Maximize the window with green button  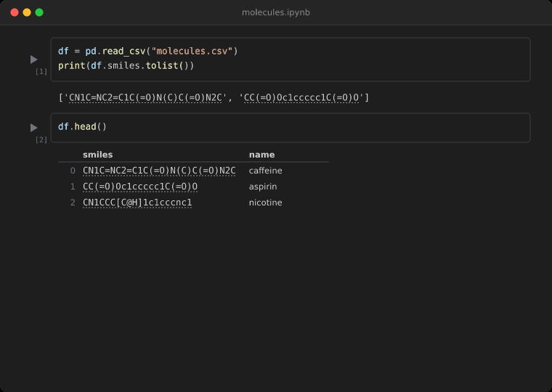coord(39,12)
